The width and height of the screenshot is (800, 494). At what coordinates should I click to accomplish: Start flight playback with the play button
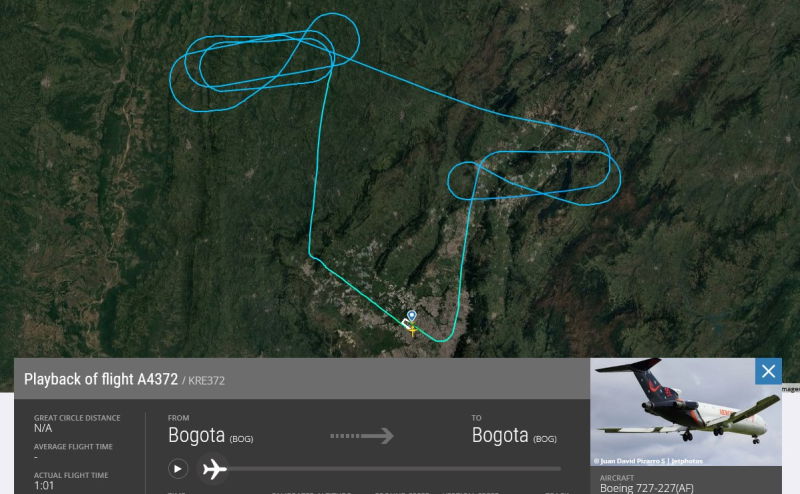pos(178,468)
